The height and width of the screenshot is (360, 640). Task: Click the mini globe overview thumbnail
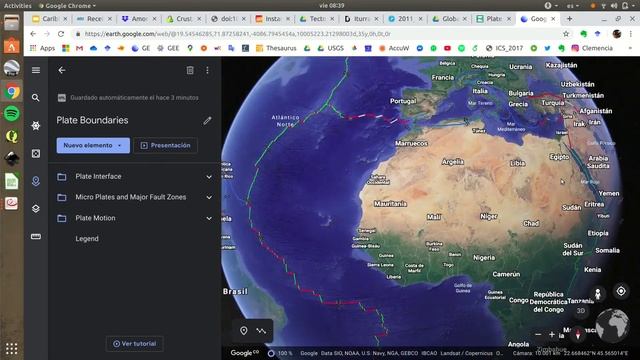612,325
